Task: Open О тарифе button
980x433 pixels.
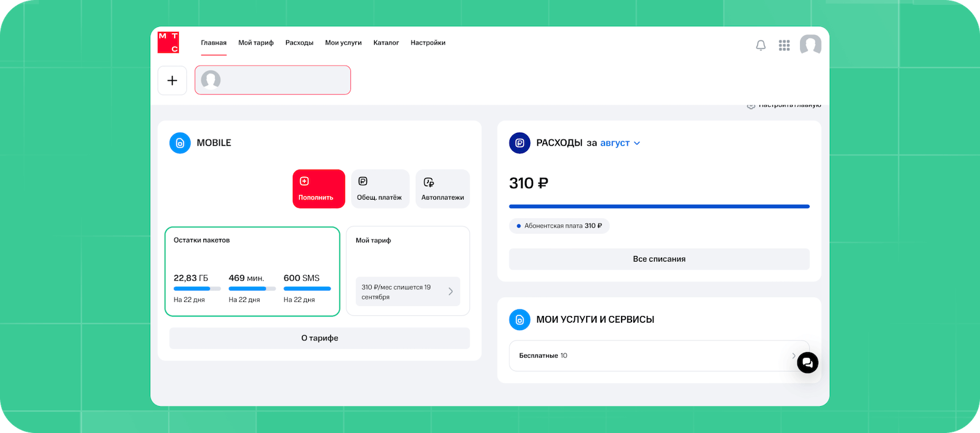Action: click(319, 338)
